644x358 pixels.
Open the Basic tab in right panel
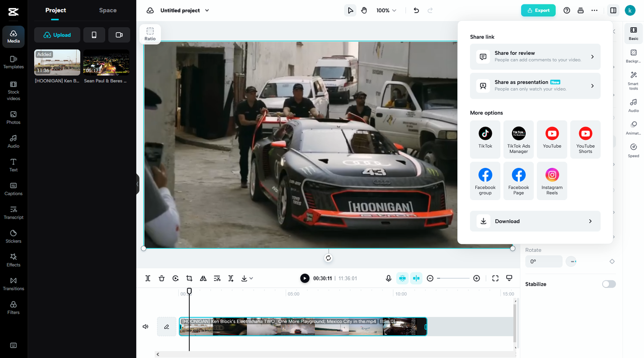(633, 34)
